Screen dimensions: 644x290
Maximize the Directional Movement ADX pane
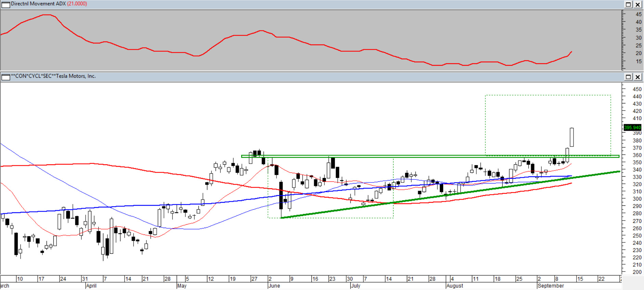click(628, 4)
